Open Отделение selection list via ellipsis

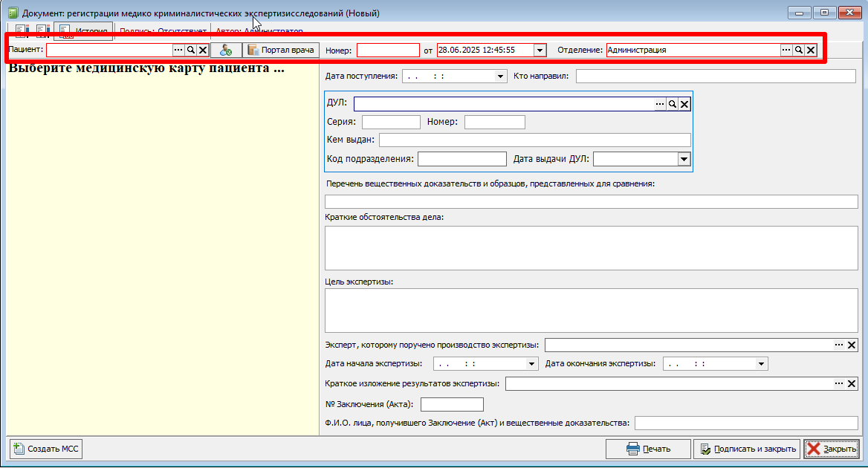786,50
